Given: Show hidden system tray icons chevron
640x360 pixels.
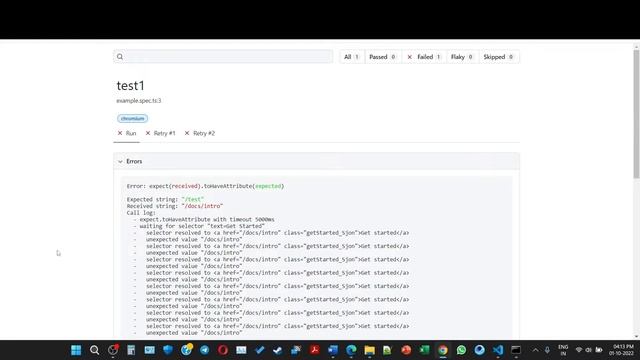Looking at the screenshot, I should [536, 350].
